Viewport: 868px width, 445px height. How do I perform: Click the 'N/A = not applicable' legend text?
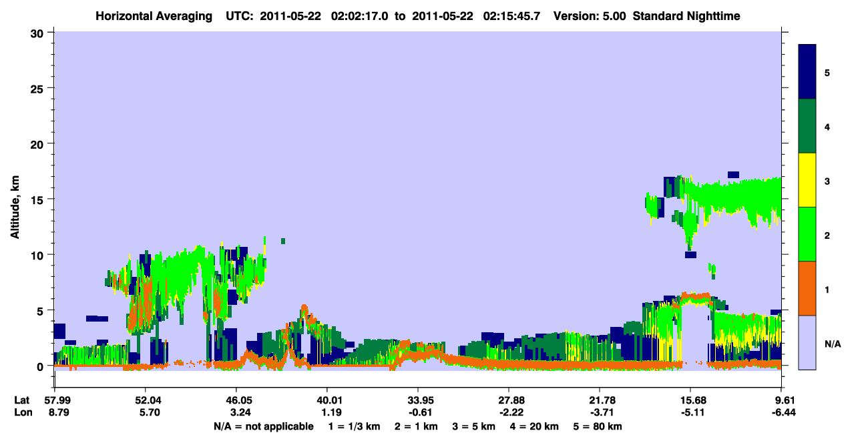(x=263, y=426)
